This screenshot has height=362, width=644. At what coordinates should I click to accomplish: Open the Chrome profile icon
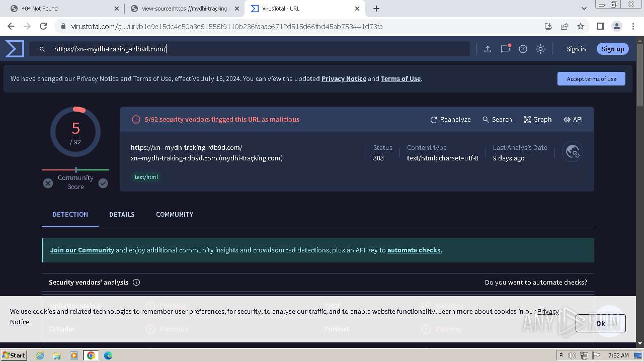point(617,26)
